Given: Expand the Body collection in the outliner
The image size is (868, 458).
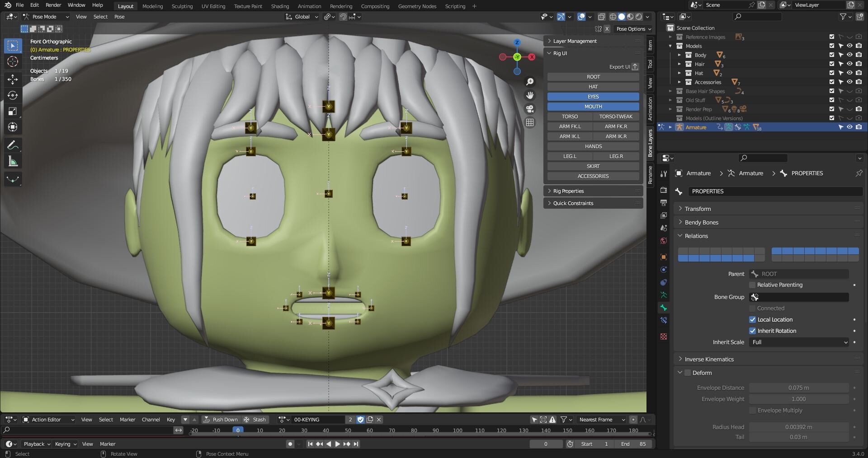Looking at the screenshot, I should [680, 55].
